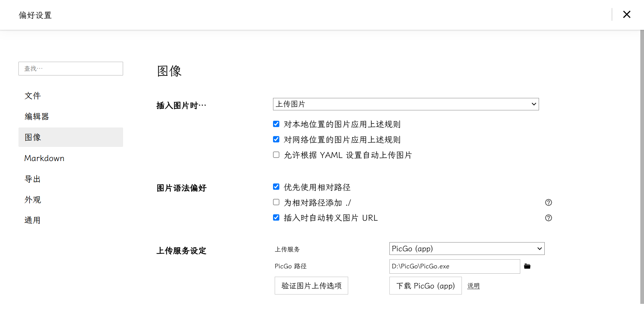This screenshot has width=644, height=324.
Task: Click the folder icon beside PicGo path
Action: (x=527, y=266)
